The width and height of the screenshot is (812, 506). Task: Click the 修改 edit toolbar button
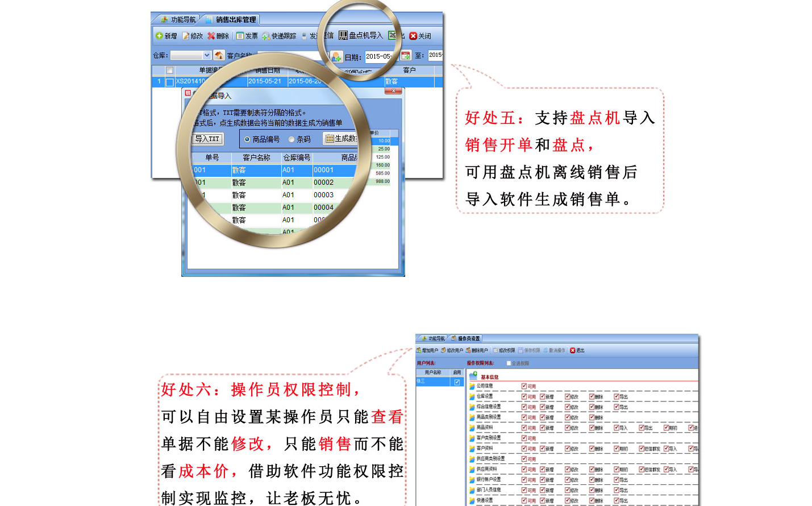(x=192, y=36)
